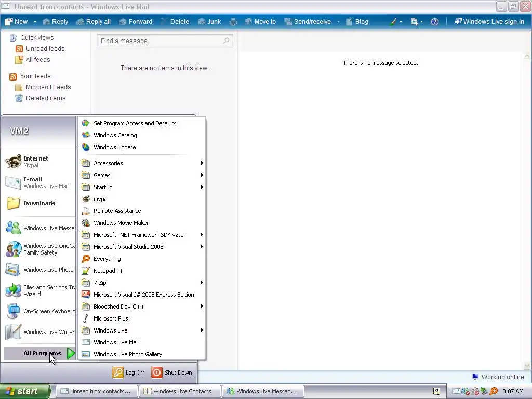Click the Print icon in toolbar
Viewport: 532px width, 399px height.
[x=233, y=22]
